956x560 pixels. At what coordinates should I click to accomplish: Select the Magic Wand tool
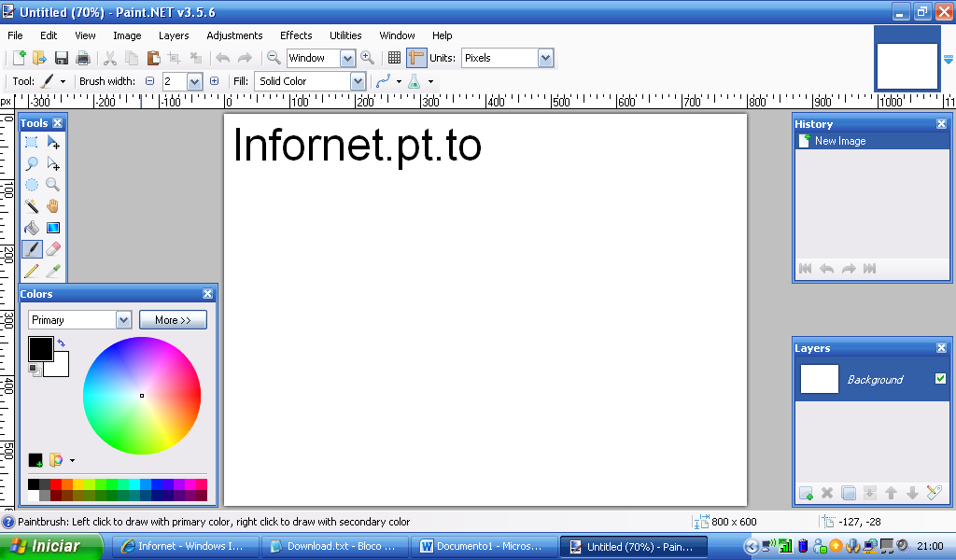click(32, 207)
